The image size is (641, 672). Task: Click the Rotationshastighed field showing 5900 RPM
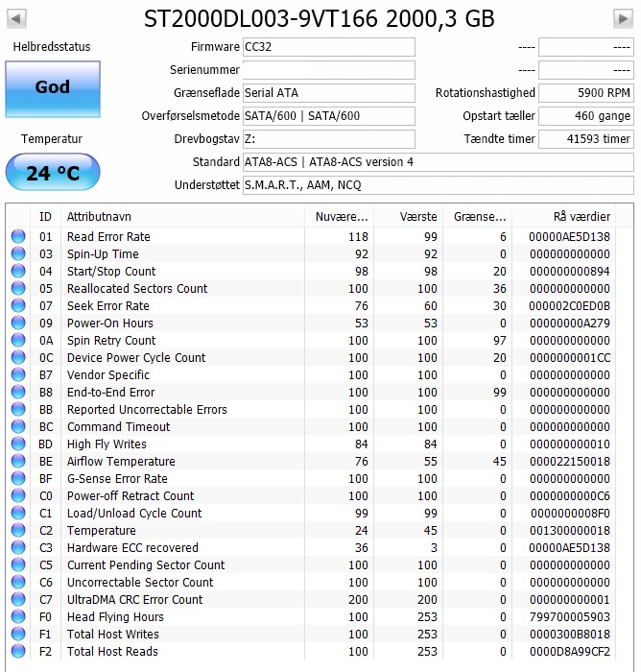585,93
